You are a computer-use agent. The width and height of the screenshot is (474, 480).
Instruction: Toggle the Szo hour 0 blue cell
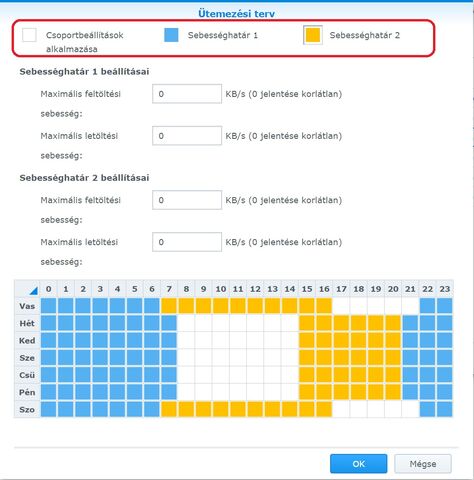[49, 409]
